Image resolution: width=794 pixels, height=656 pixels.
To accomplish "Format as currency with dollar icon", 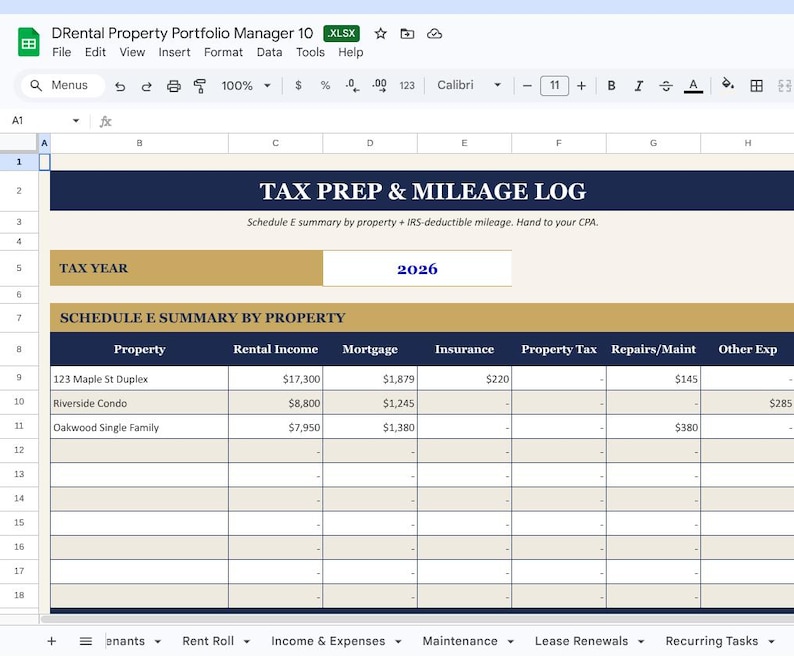I will (298, 86).
